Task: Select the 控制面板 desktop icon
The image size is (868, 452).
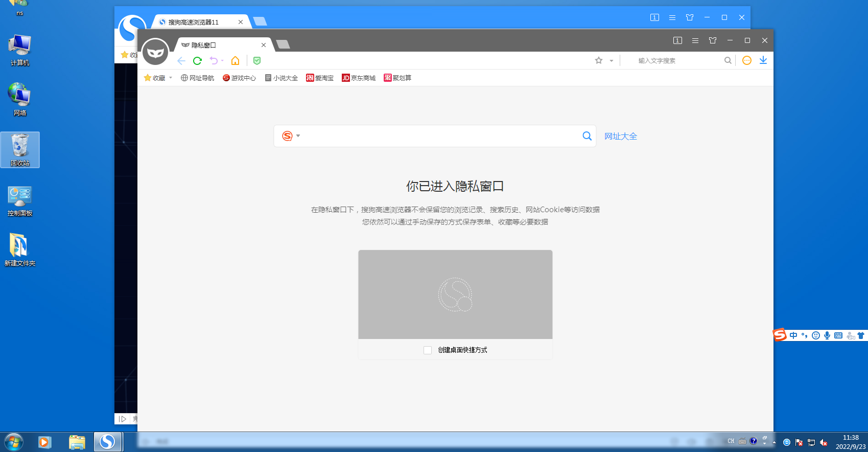Action: pos(20,200)
